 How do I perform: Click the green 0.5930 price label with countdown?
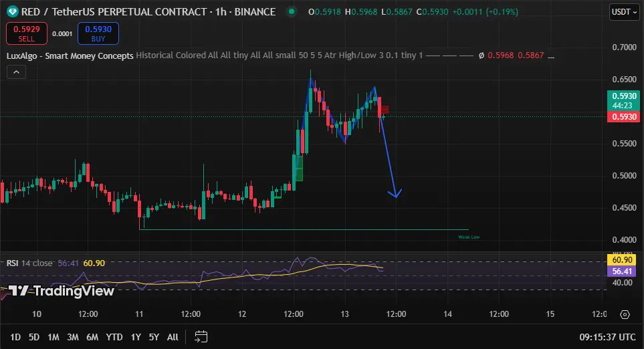click(x=623, y=100)
